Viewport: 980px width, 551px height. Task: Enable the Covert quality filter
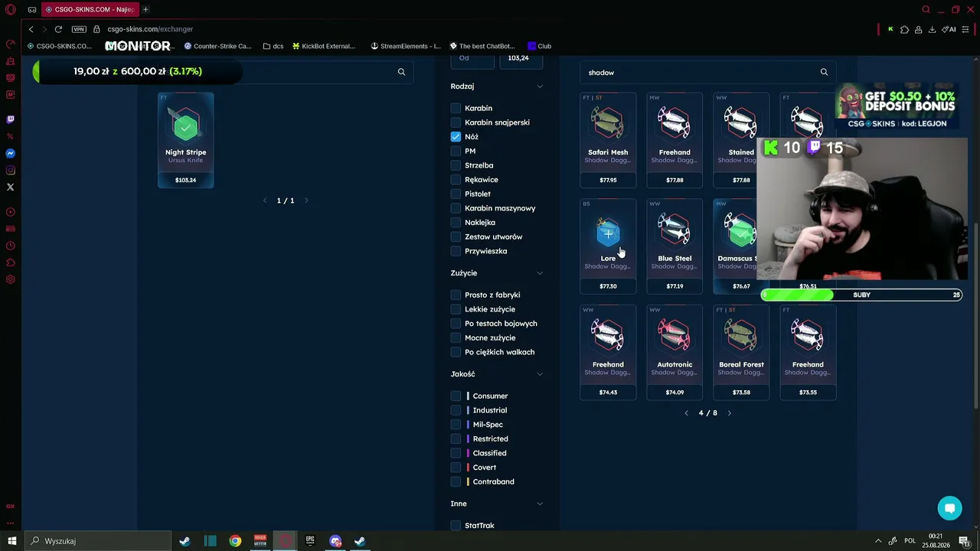click(x=456, y=468)
